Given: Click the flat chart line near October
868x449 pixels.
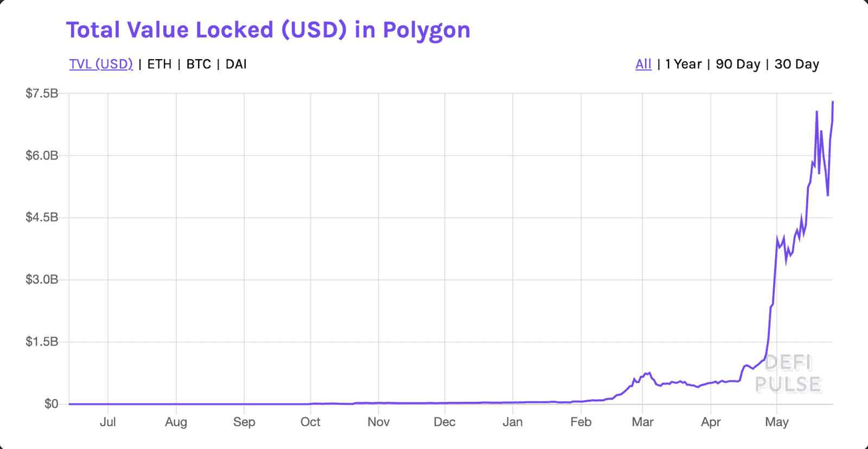Looking at the screenshot, I should (310, 403).
